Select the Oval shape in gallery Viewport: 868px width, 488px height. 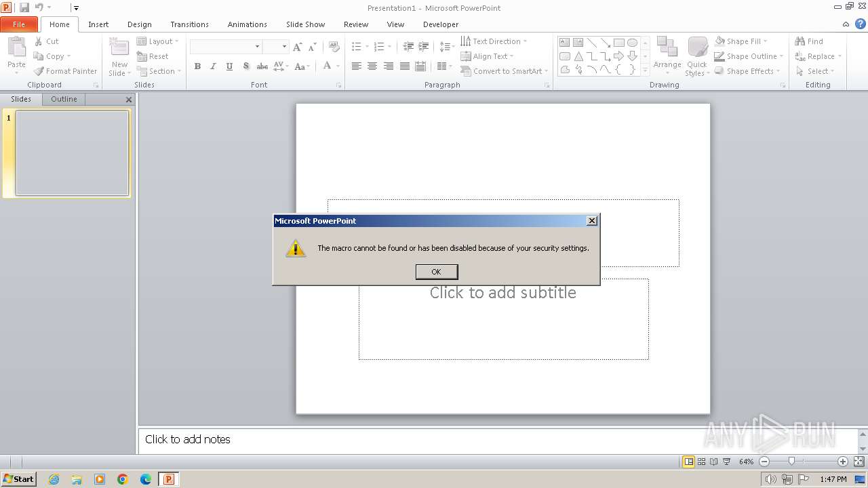point(632,42)
